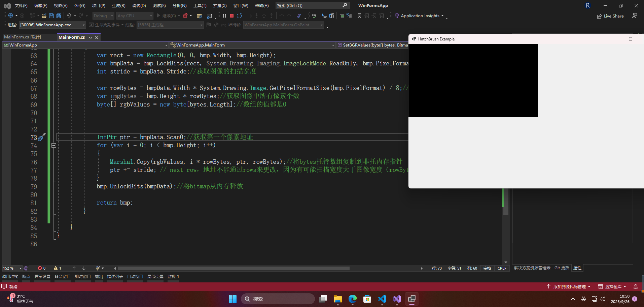Close the MainForm.cs editor tab
Viewport: 644px width, 307px height.
click(97, 37)
